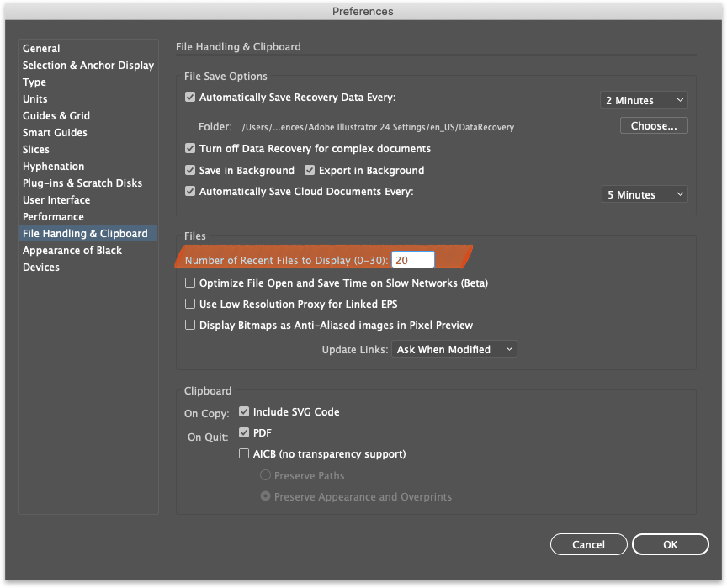Open the Units preferences section
The image size is (727, 588).
click(34, 98)
